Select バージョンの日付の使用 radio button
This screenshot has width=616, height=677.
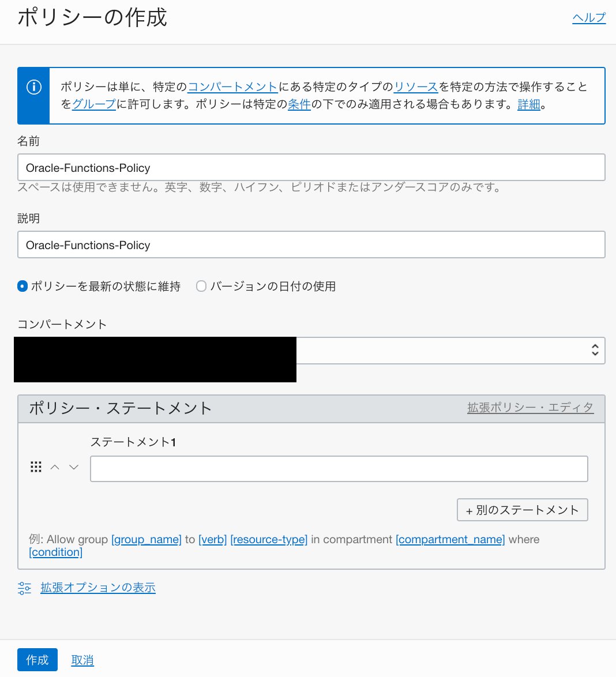tap(201, 286)
